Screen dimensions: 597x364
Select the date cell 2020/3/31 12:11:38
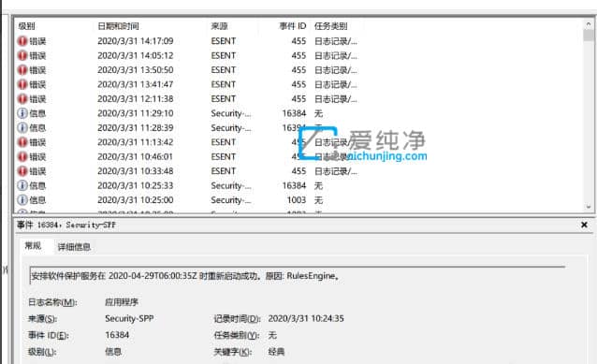pos(136,98)
